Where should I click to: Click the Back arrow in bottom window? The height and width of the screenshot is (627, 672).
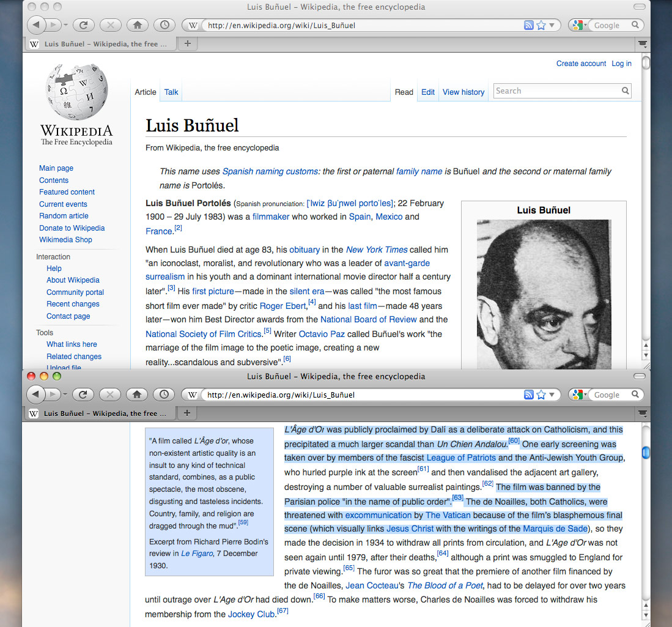pos(35,394)
